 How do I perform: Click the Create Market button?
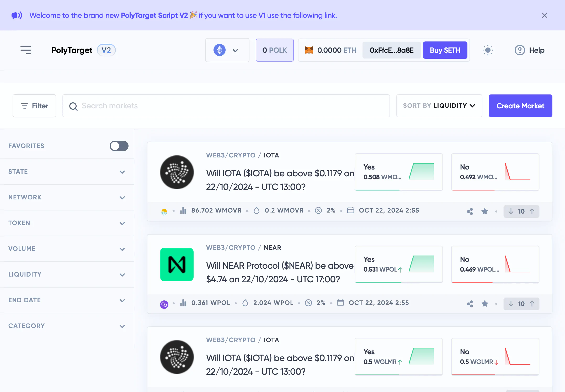coord(520,106)
